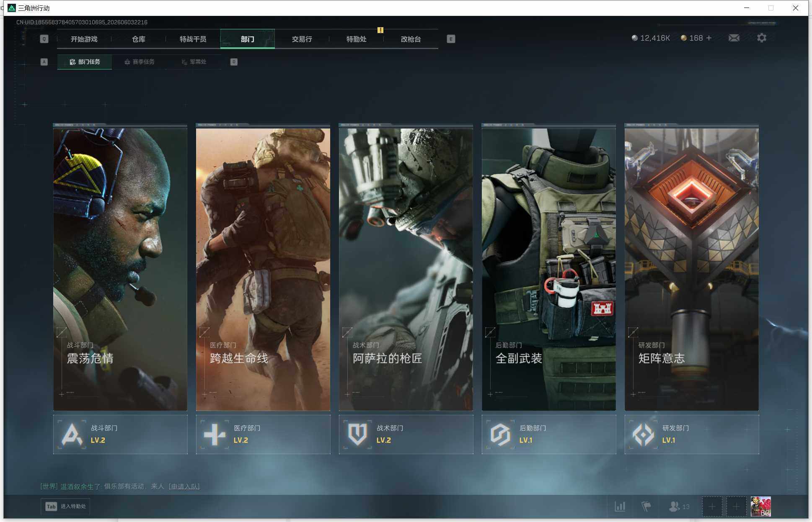Open the flag icon in bottom bar
Screen dimensions: 812x522
[646, 507]
